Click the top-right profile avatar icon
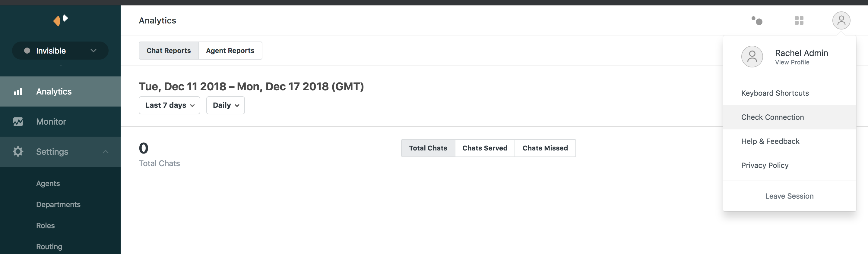The image size is (868, 254). point(841,20)
